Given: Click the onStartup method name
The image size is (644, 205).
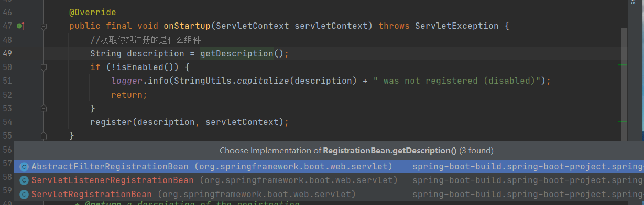Looking at the screenshot, I should (187, 26).
